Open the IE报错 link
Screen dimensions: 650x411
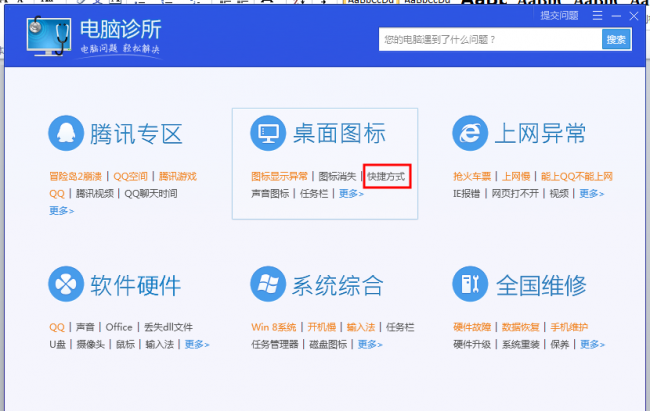click(466, 194)
